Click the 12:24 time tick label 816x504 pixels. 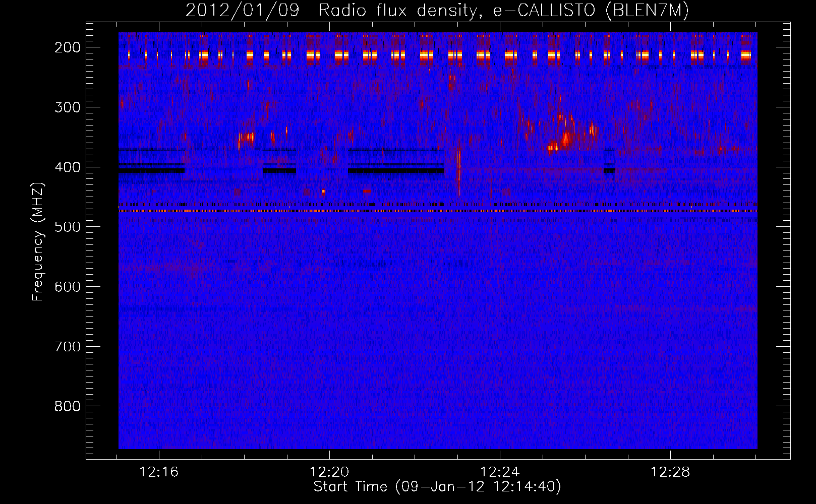[x=500, y=472]
